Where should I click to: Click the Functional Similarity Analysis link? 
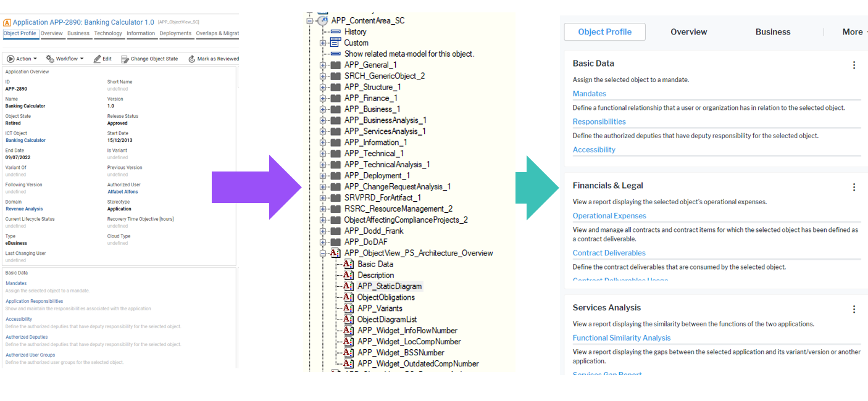coord(622,337)
